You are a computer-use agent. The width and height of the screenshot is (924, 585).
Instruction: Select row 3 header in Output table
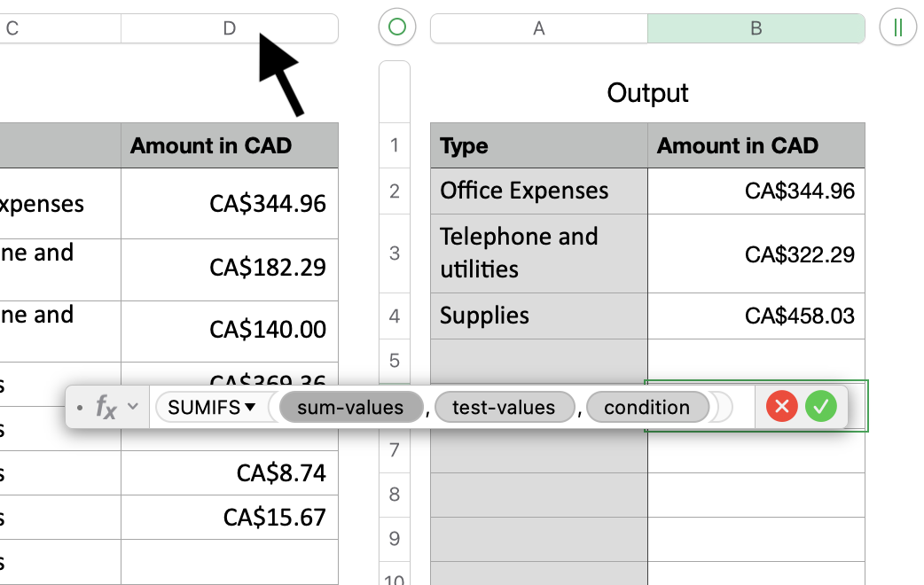395,253
